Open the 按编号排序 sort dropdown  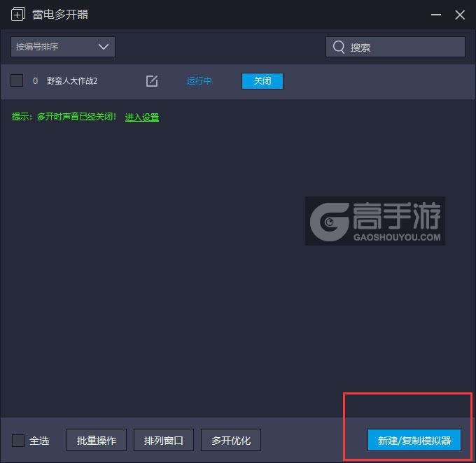click(x=63, y=47)
